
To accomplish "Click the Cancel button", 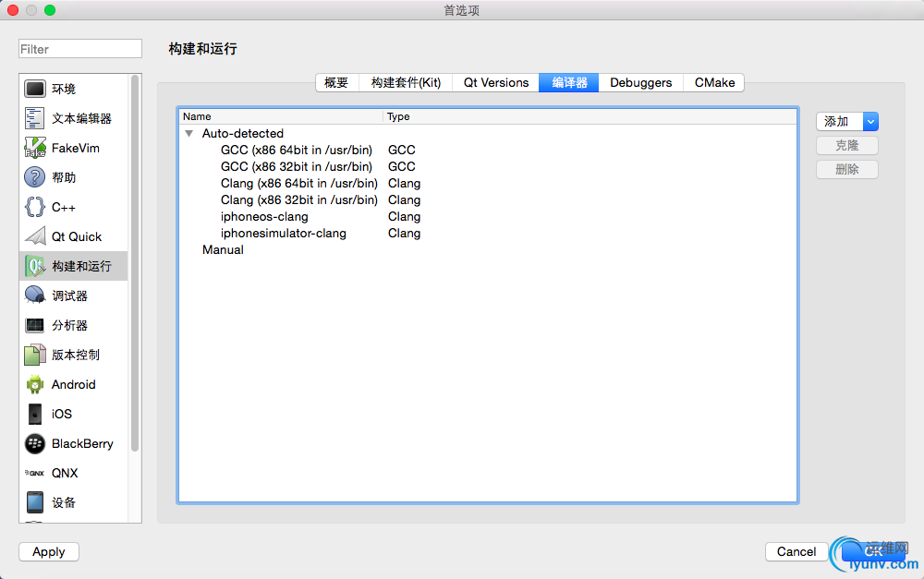I will tap(796, 552).
